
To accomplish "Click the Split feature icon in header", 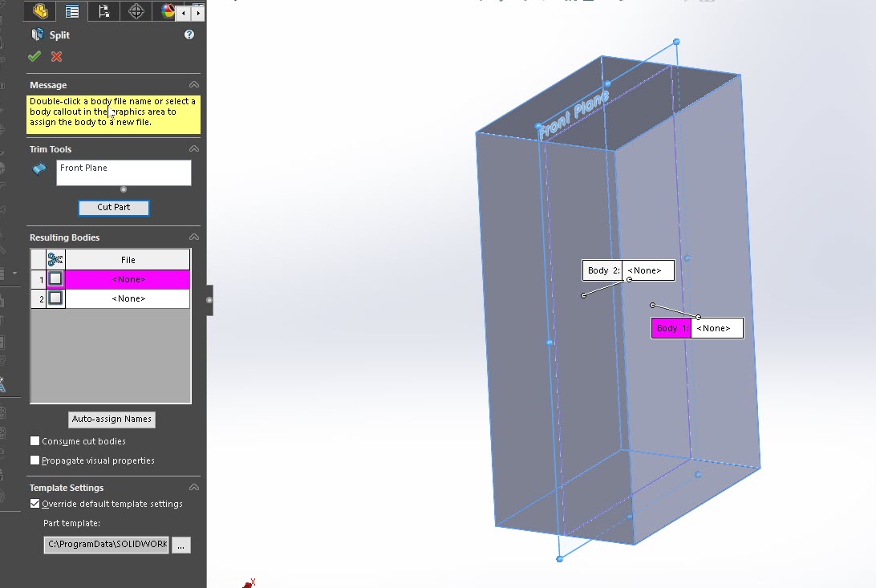I will [x=38, y=34].
